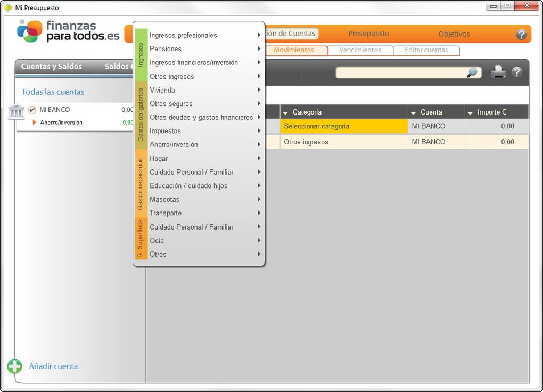Go to the Presupuesto section
Image resolution: width=543 pixels, height=392 pixels.
tap(368, 34)
